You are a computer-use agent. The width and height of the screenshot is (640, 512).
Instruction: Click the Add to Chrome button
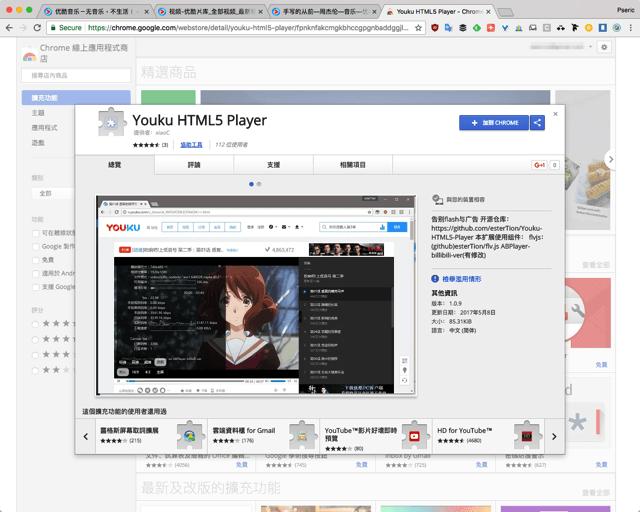tap(494, 122)
